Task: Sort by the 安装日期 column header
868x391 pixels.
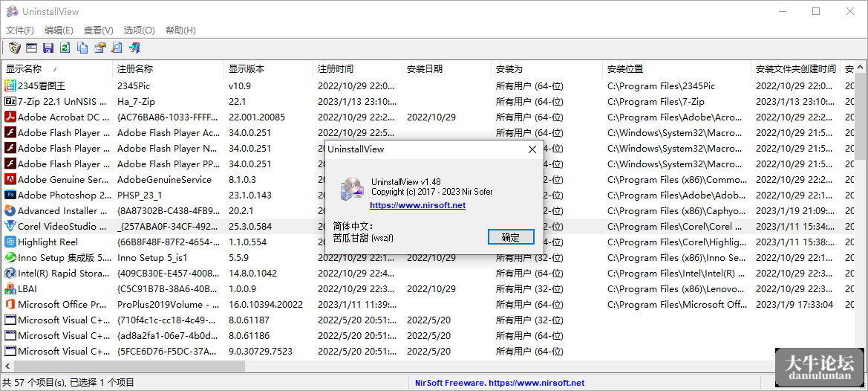Action: click(447, 69)
